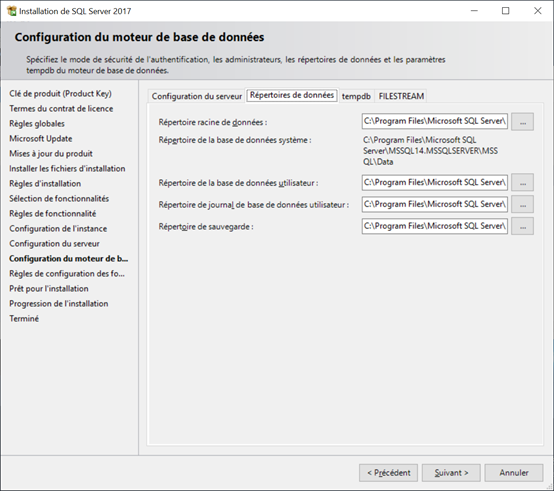
Task: Click browse button for user database log directory
Action: point(522,205)
